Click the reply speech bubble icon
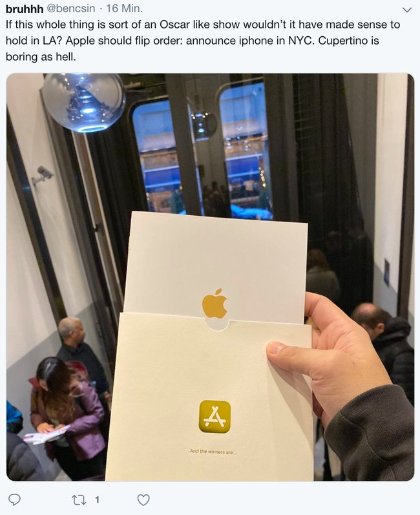 14,499
